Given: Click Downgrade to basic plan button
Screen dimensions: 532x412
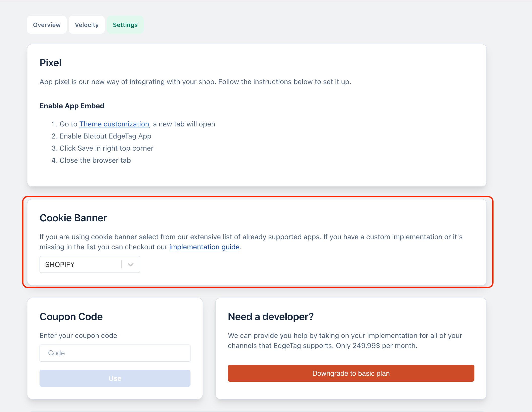Looking at the screenshot, I should (351, 373).
